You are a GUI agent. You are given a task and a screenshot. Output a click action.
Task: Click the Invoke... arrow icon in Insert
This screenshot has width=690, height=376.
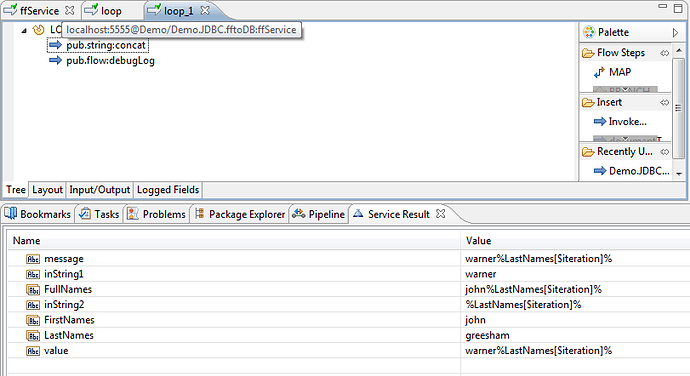tap(599, 122)
